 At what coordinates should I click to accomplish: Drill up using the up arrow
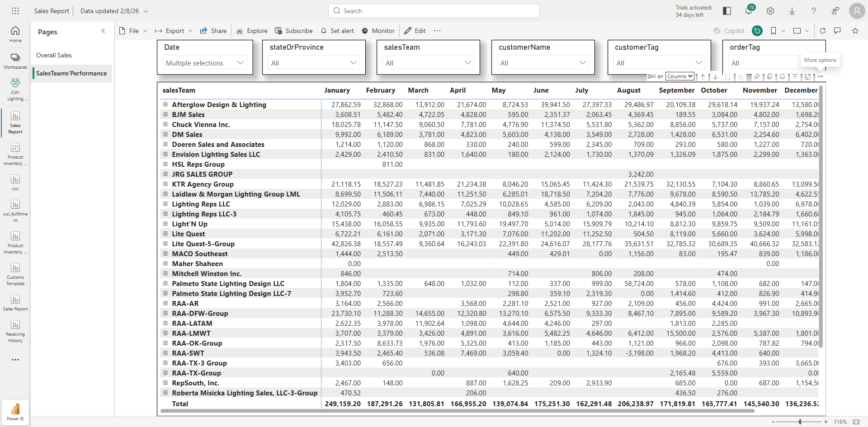click(x=703, y=77)
